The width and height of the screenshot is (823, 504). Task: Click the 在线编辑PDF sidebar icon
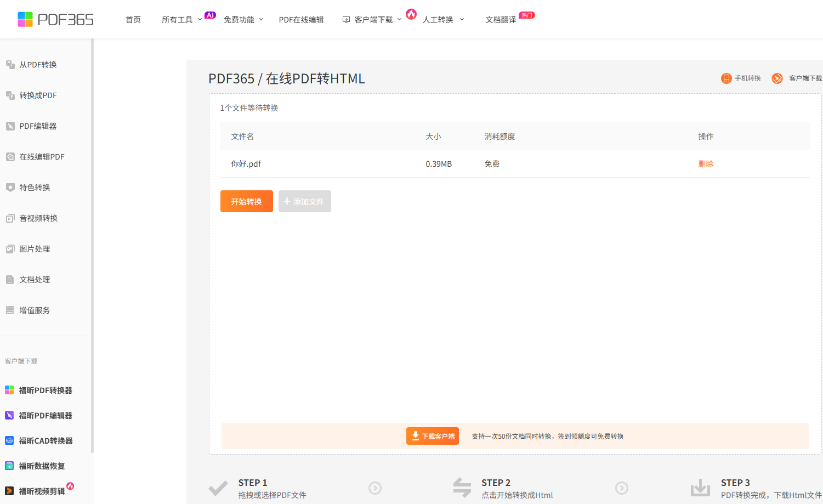click(x=10, y=157)
